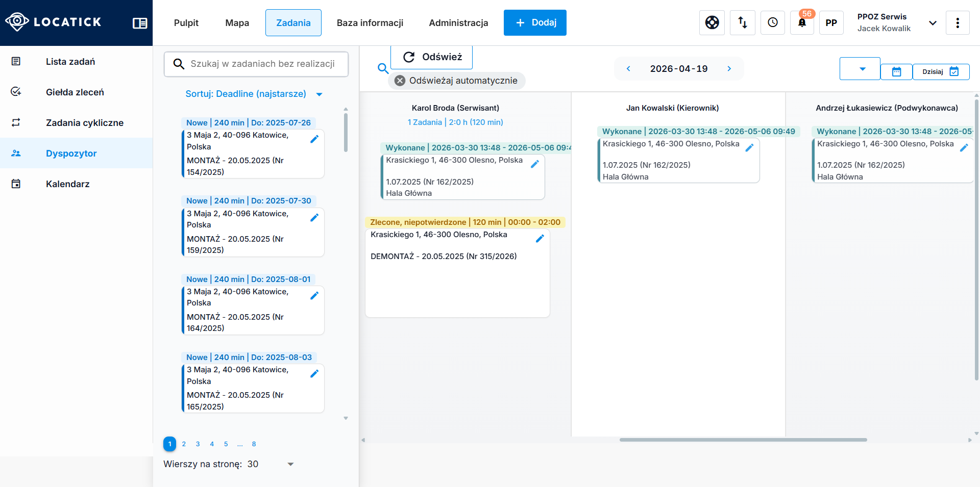Go to page 4 of tasks
Image resolution: width=980 pixels, height=487 pixels.
pyautogui.click(x=212, y=444)
